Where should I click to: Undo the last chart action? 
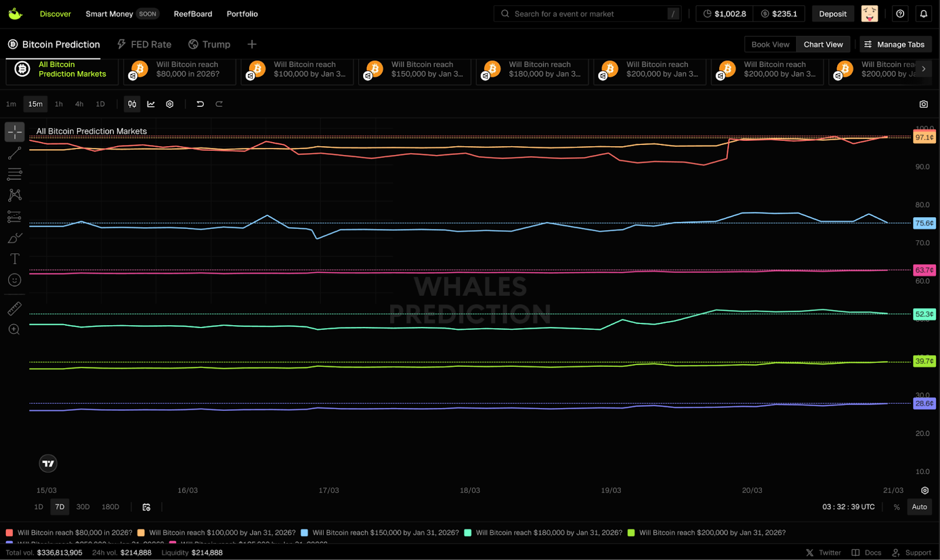coord(200,104)
